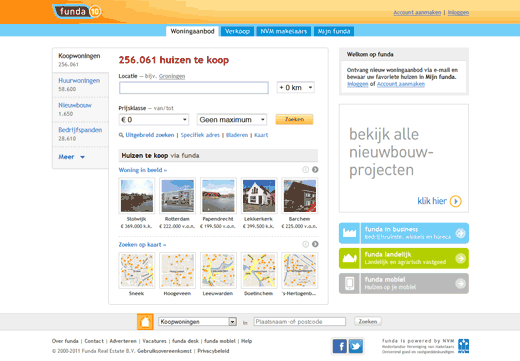Click Privacybeleid footer link
This screenshot has height=361, width=520.
click(213, 351)
